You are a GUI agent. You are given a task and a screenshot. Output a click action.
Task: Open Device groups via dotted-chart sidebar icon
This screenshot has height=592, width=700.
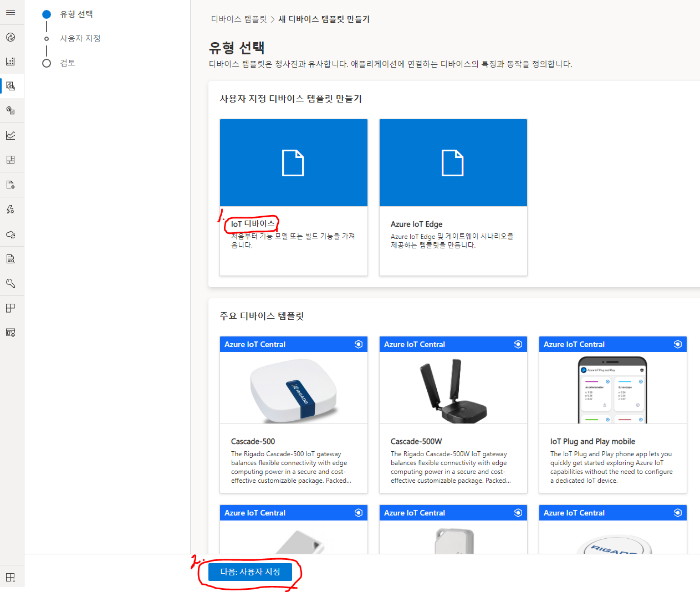click(11, 62)
